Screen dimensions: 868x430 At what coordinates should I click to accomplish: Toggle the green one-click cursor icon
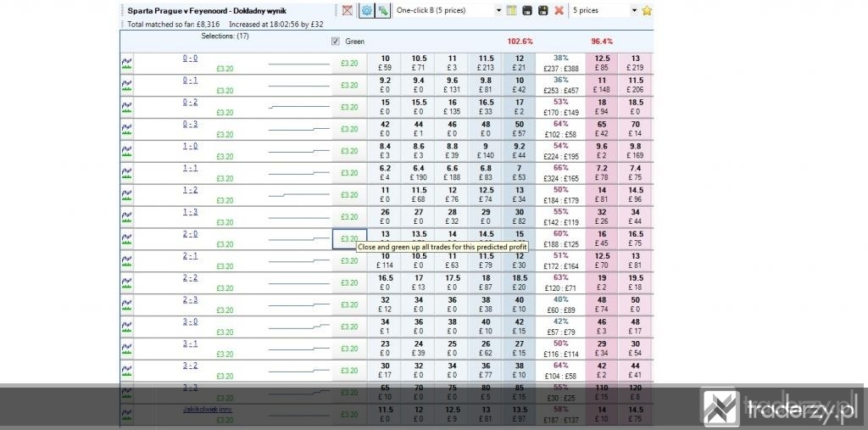click(382, 10)
